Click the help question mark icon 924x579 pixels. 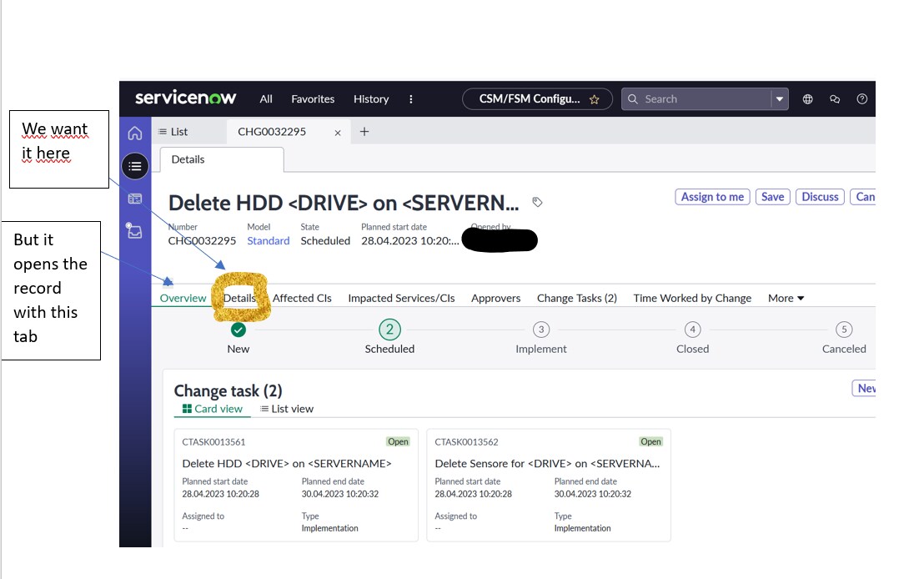[x=862, y=98]
